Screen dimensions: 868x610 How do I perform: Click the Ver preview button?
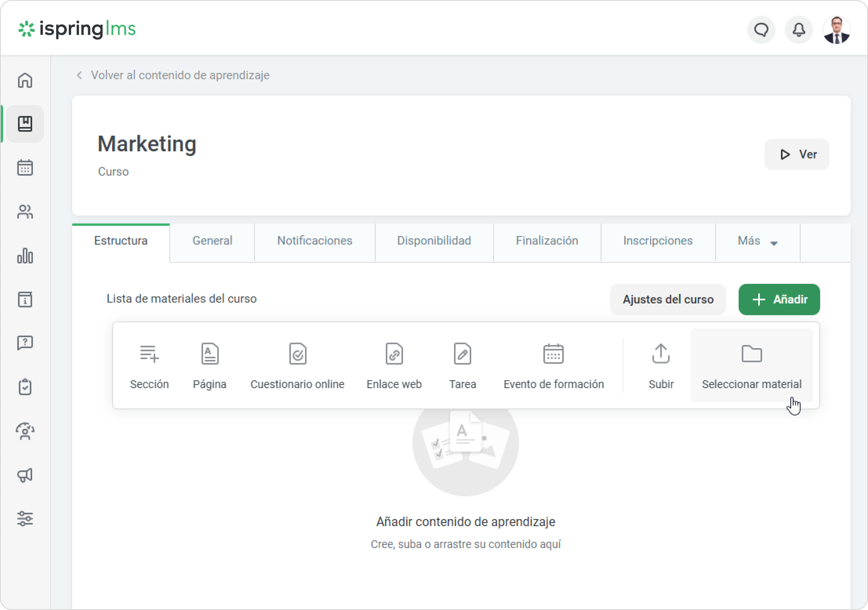point(797,154)
